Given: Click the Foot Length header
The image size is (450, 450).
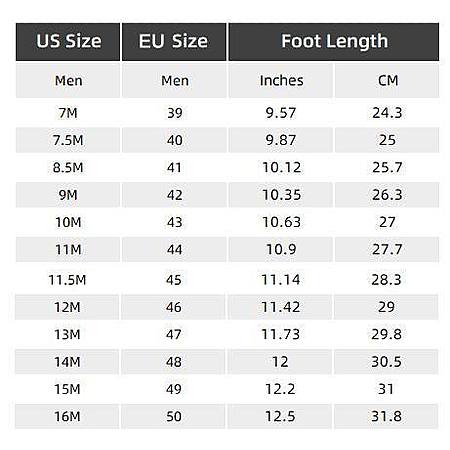Looking at the screenshot, I should 334,42.
